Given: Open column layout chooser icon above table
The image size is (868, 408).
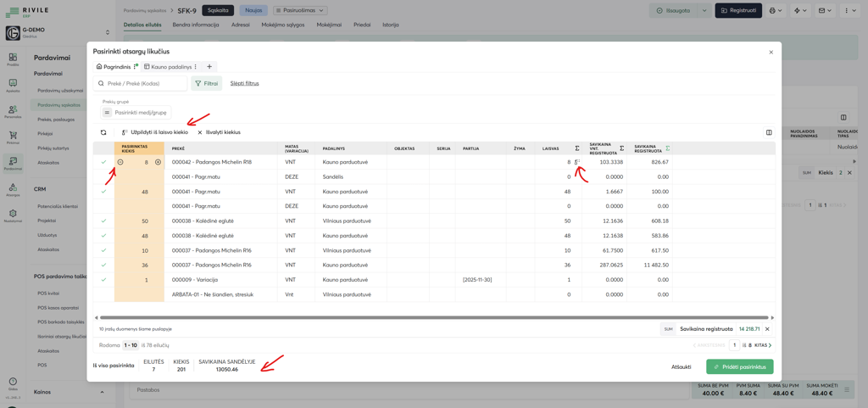Looking at the screenshot, I should pyautogui.click(x=769, y=132).
